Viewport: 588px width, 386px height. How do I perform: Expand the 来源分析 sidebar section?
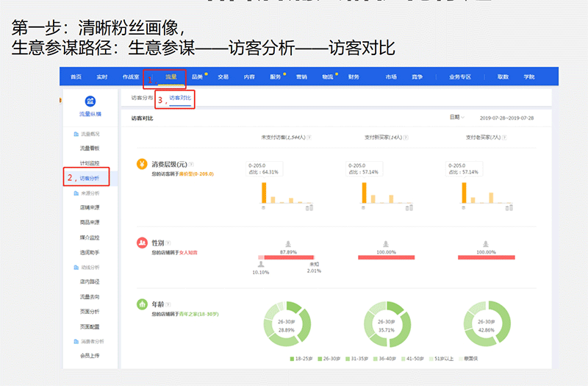90,193
